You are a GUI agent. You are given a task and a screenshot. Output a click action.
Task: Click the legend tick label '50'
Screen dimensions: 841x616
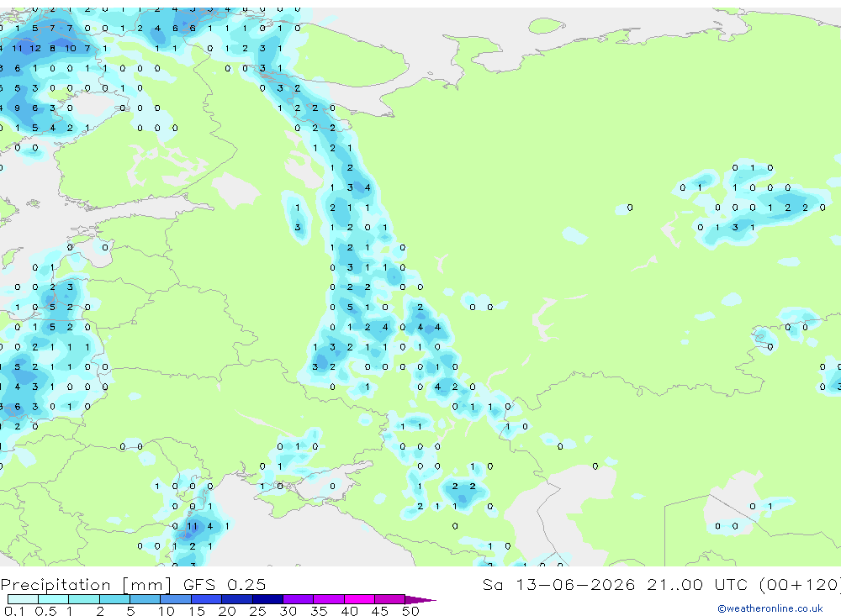click(x=410, y=611)
